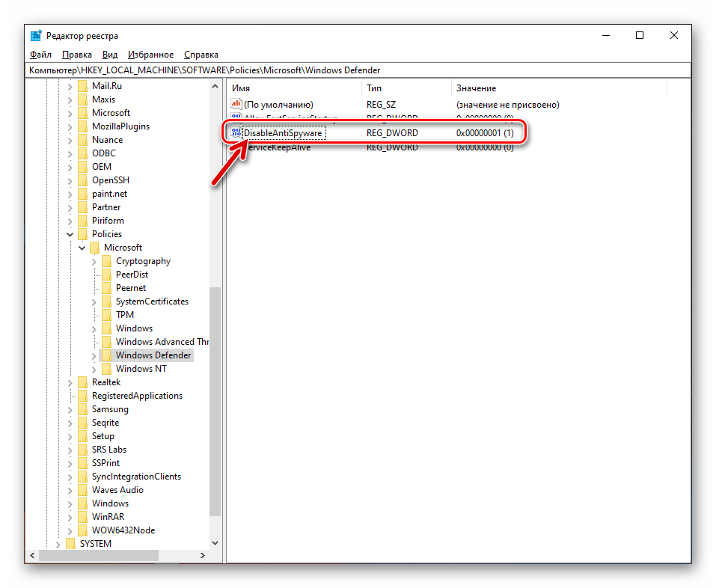The width and height of the screenshot is (716, 588).
Task: Click the Piriform folder icon
Action: coord(82,221)
